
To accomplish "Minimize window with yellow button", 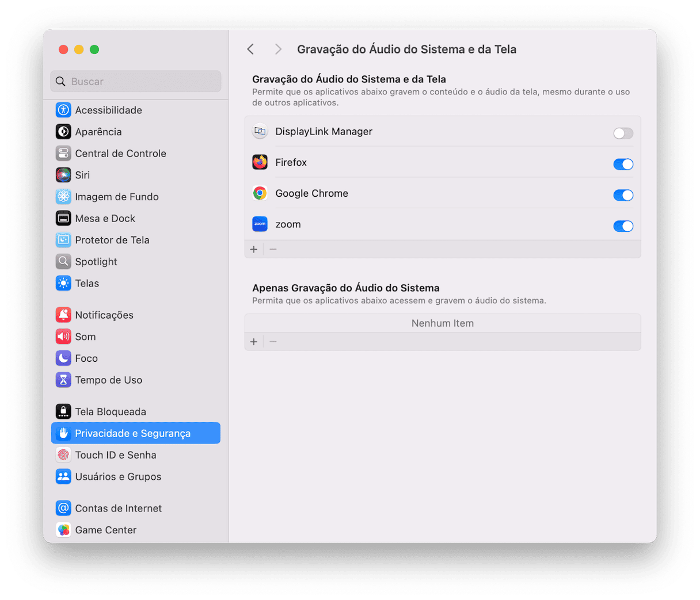I will [x=79, y=49].
